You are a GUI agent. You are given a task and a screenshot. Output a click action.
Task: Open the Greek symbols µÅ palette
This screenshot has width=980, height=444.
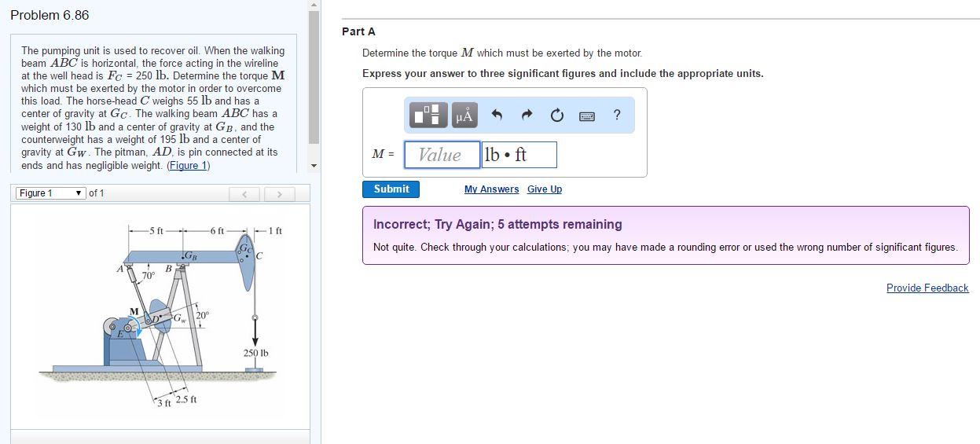point(464,116)
